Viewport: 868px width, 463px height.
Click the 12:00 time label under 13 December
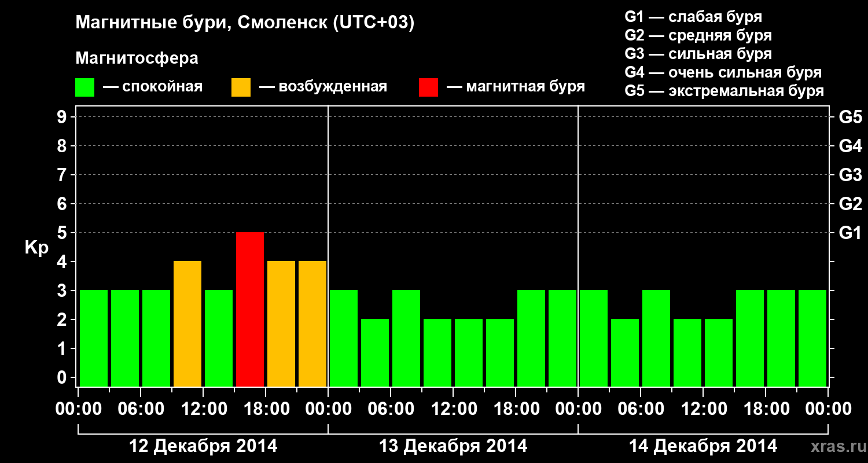click(x=453, y=409)
